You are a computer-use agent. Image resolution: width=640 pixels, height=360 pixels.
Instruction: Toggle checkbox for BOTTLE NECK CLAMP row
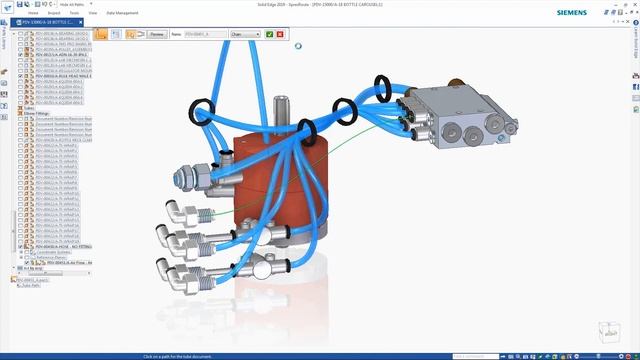(20, 140)
